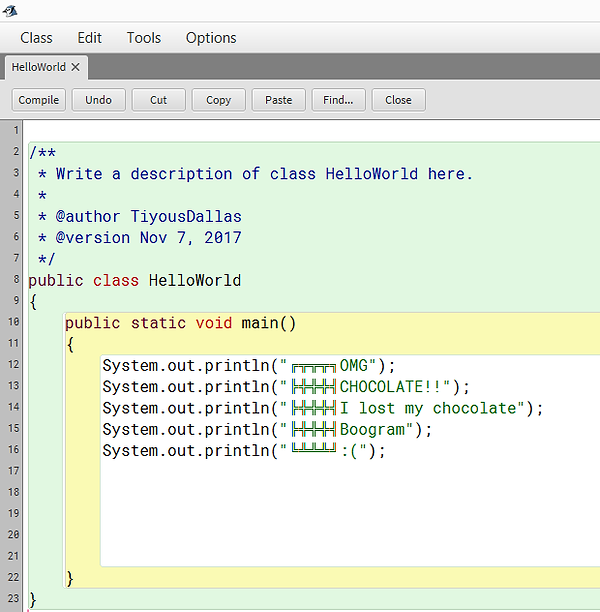Click 'Write a description of class HelloWorld here.'
The image size is (600, 612).
click(264, 174)
